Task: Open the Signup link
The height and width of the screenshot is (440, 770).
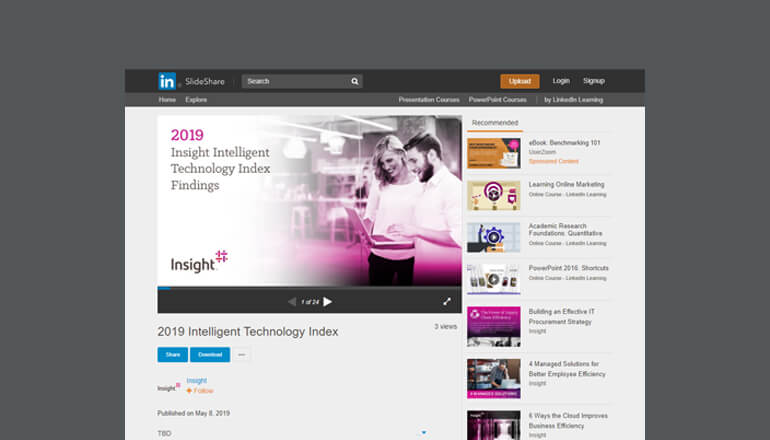Action: (x=594, y=81)
